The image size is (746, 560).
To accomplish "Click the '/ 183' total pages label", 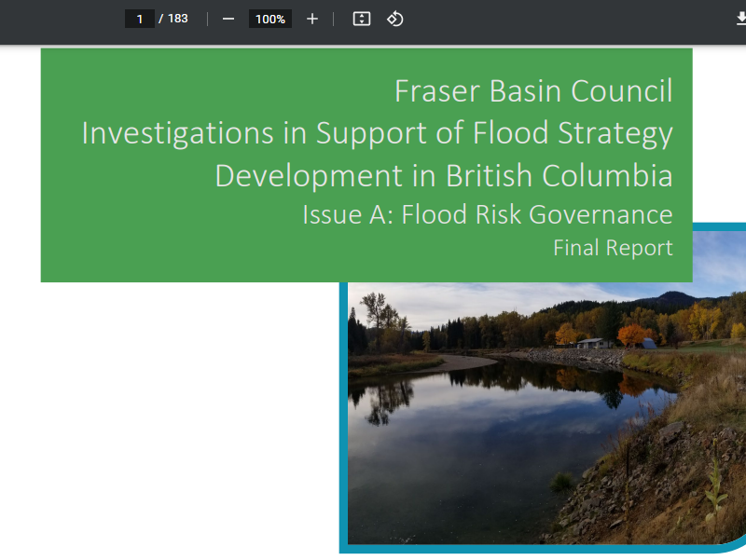I will click(173, 19).
